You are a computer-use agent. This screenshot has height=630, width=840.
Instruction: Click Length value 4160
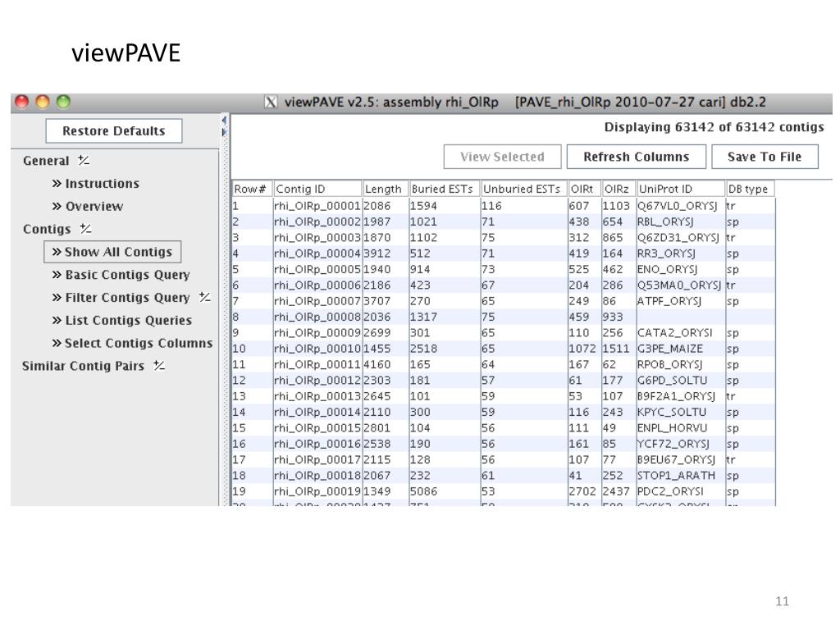point(377,364)
